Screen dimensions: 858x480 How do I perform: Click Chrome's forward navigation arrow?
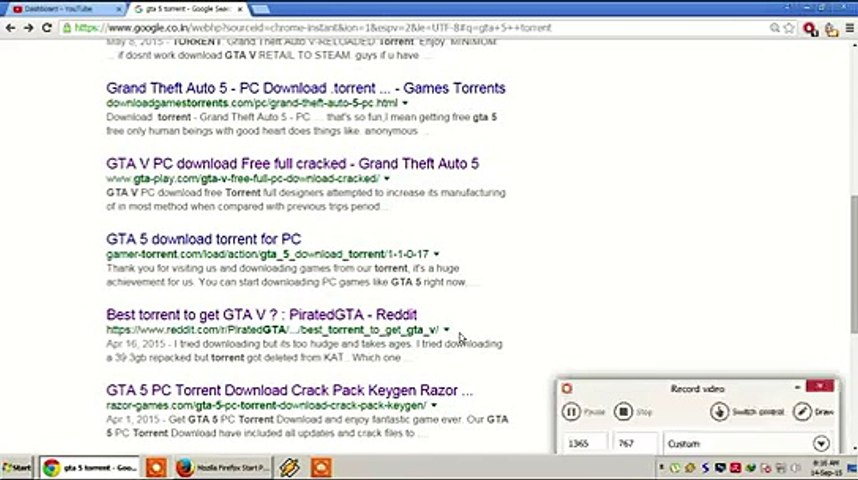(x=28, y=28)
